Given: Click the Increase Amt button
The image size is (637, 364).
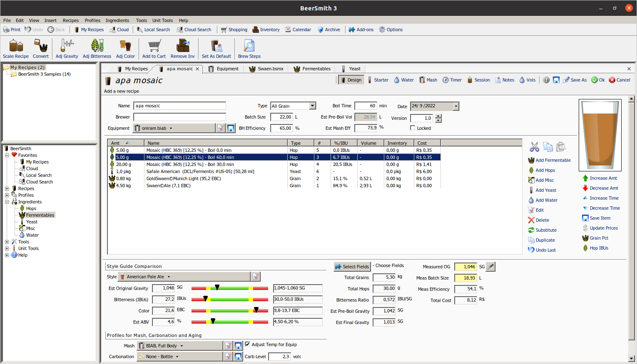Looking at the screenshot, I should click(600, 178).
